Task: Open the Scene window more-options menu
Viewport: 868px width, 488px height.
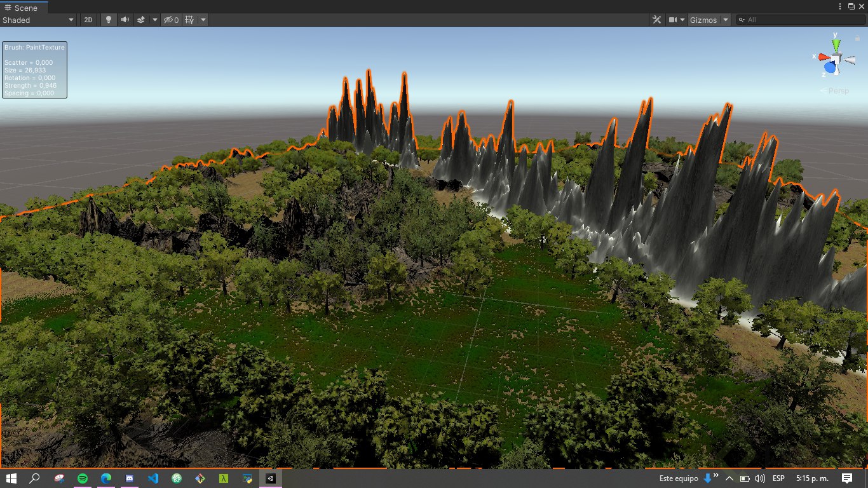Action: coord(841,6)
